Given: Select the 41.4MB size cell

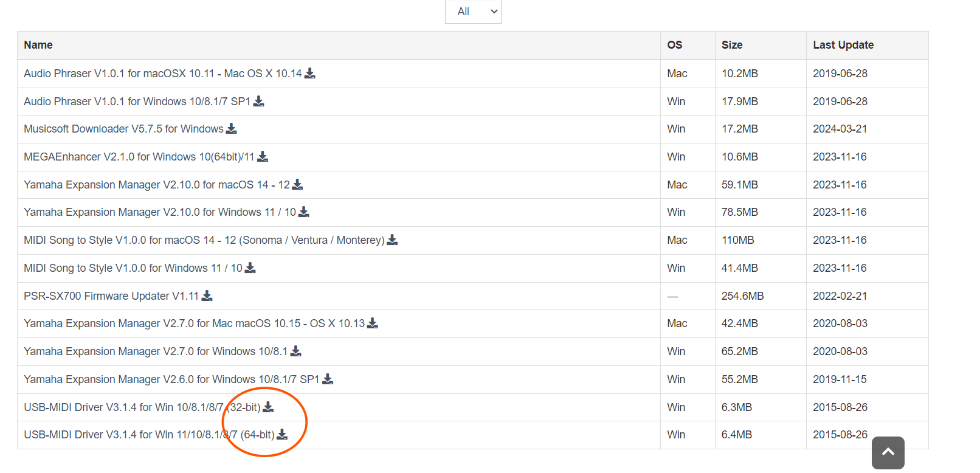Looking at the screenshot, I should [761, 268].
